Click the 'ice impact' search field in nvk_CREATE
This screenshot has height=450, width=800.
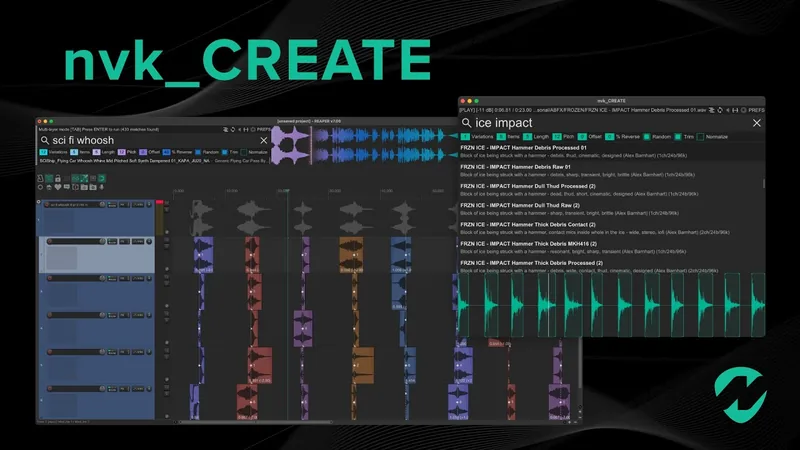coord(610,123)
